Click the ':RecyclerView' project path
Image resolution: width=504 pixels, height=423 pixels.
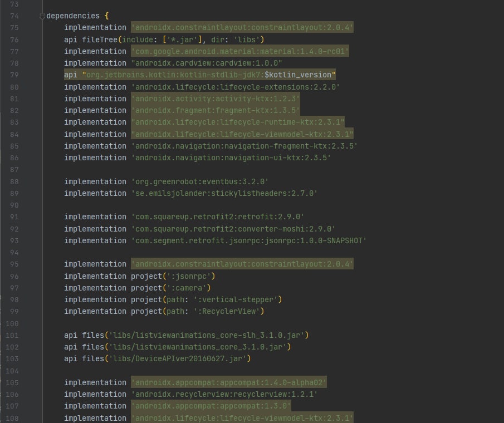pyautogui.click(x=226, y=311)
